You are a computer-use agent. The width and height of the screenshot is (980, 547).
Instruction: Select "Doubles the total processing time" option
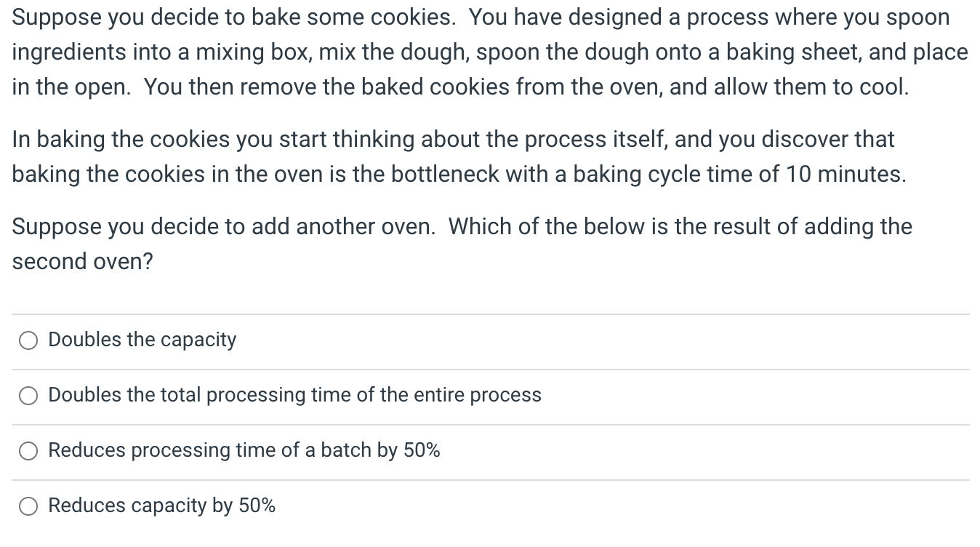(28, 396)
